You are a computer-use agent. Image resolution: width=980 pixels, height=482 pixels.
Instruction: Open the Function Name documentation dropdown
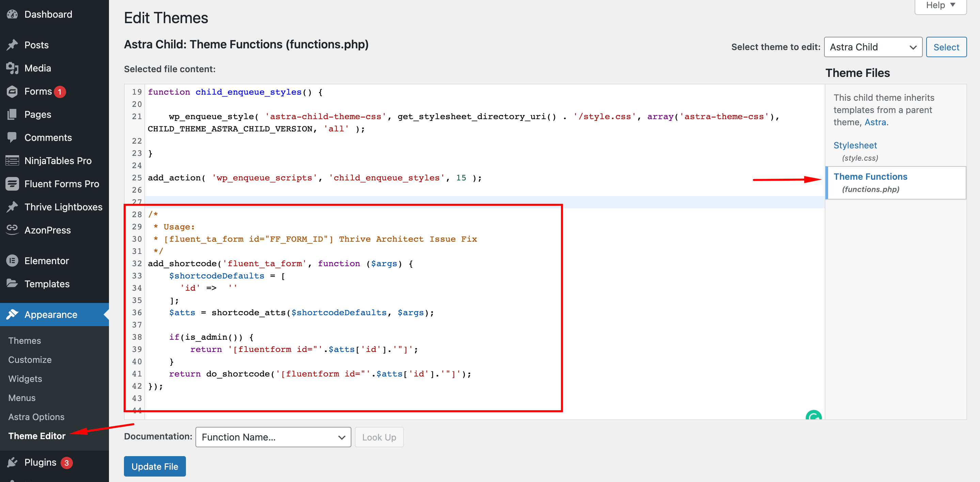tap(273, 437)
